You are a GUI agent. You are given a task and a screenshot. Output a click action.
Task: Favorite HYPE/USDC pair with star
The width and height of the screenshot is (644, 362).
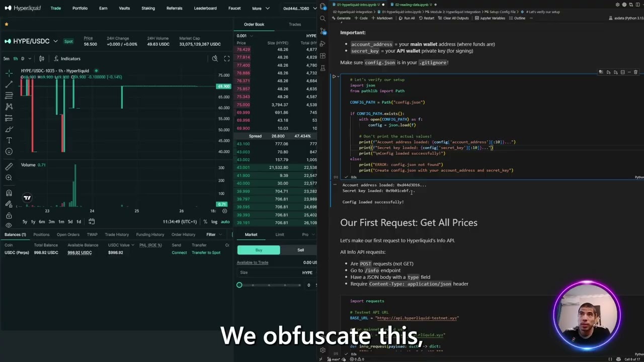tap(7, 24)
